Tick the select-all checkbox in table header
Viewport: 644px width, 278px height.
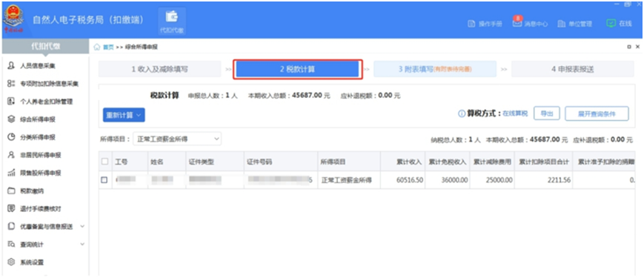104,162
